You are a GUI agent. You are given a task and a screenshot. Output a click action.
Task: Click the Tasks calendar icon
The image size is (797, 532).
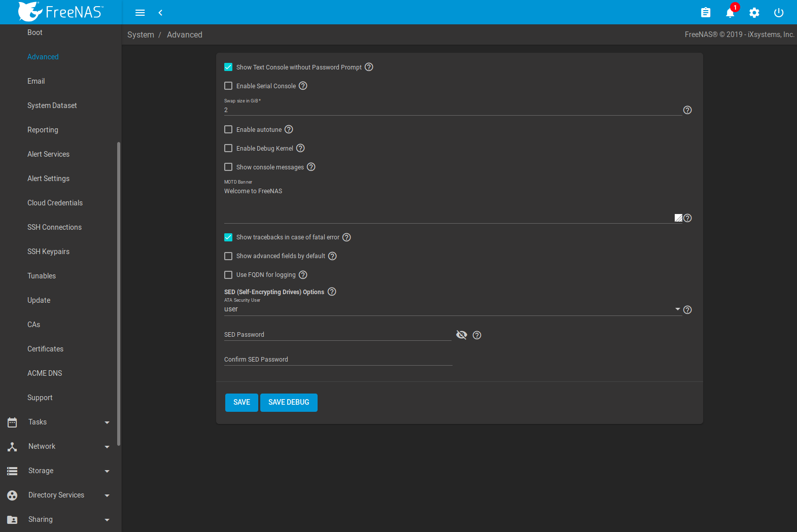pos(12,422)
